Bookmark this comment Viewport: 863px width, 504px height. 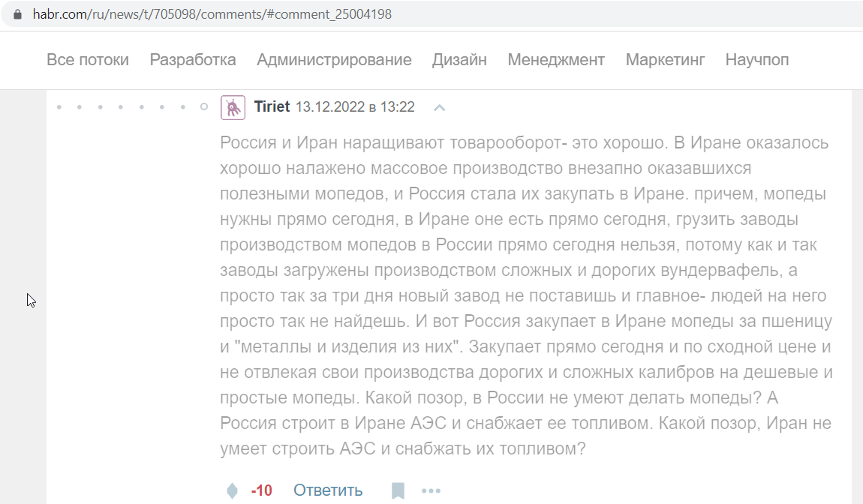[x=398, y=490]
